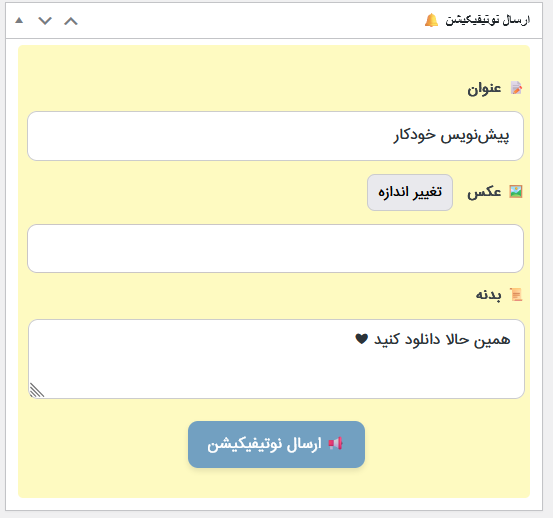
Task: Click the black heart emoji in body text
Action: tap(361, 339)
